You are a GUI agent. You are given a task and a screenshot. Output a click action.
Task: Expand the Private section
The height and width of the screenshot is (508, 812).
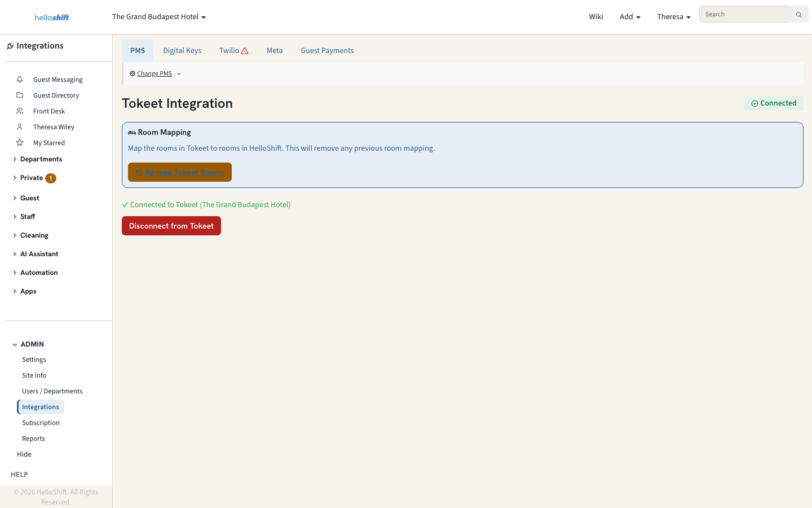click(15, 178)
